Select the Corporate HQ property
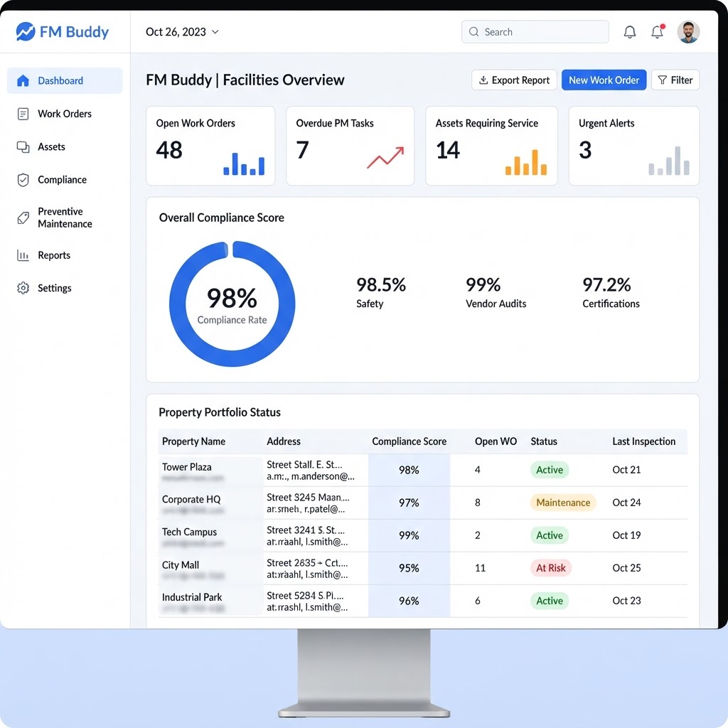 point(191,500)
